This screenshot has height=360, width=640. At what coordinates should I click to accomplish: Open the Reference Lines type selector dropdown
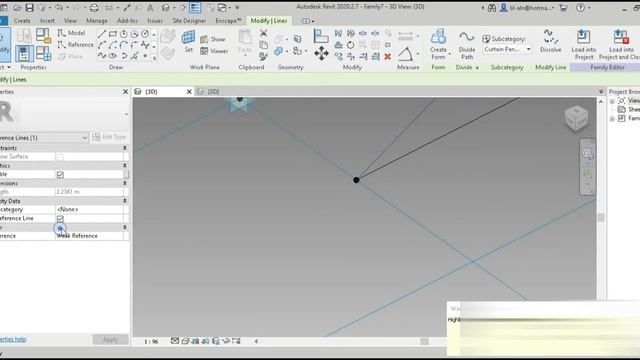click(x=84, y=138)
